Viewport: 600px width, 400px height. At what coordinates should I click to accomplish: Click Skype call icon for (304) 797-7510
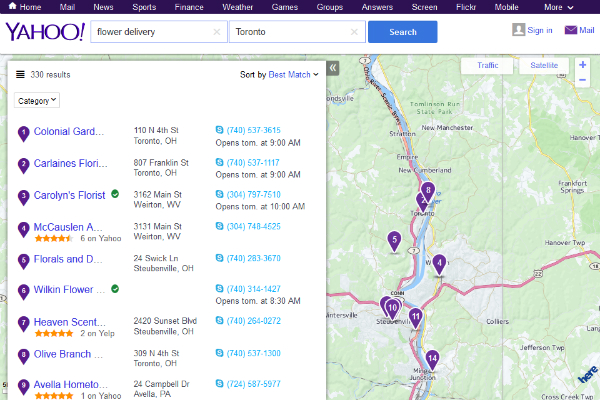click(x=219, y=194)
